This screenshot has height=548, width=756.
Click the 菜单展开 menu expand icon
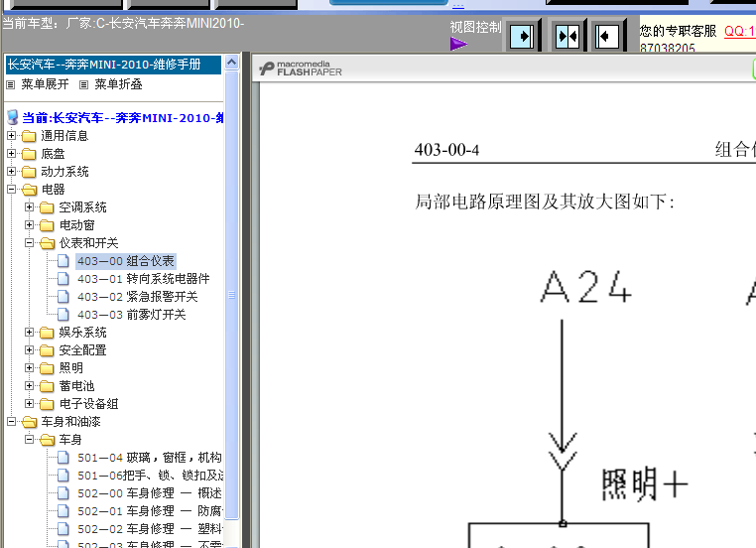(x=11, y=85)
